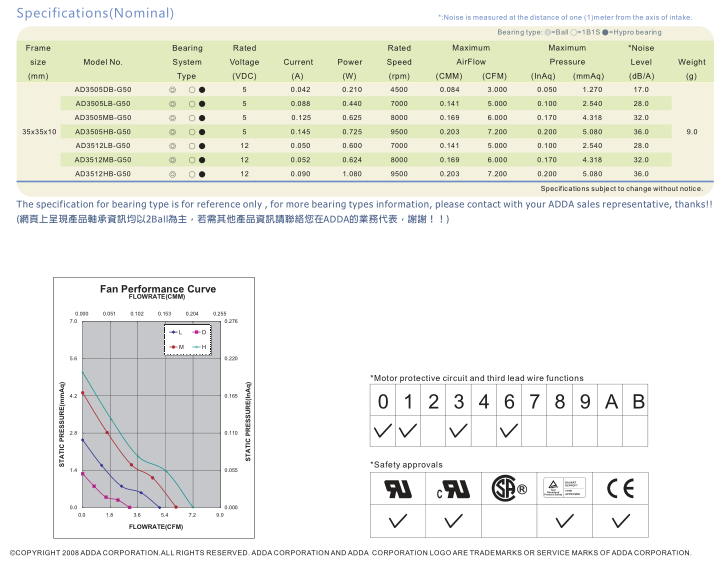Click the 17.0 noise level value
This screenshot has height=564, width=717.
641,90
